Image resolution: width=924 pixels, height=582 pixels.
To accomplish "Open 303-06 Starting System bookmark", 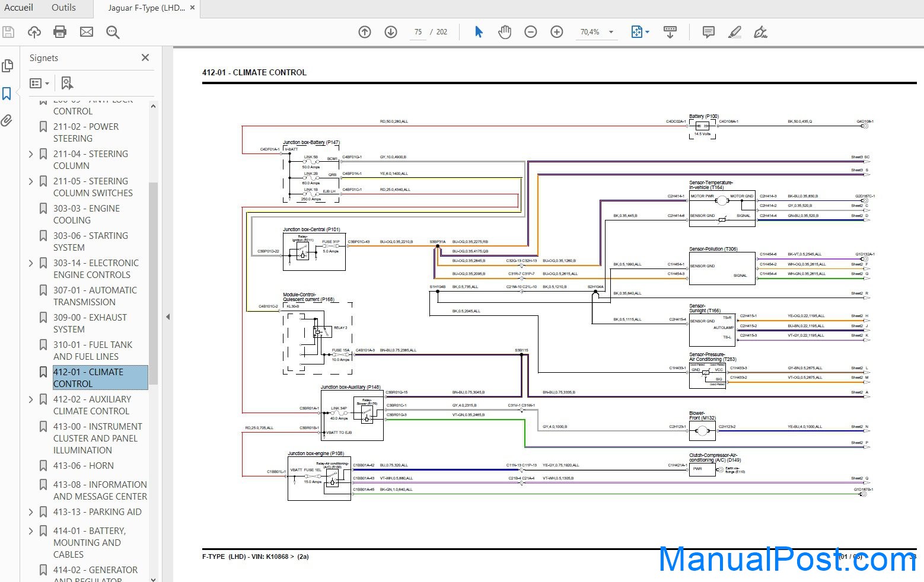I will (91, 242).
